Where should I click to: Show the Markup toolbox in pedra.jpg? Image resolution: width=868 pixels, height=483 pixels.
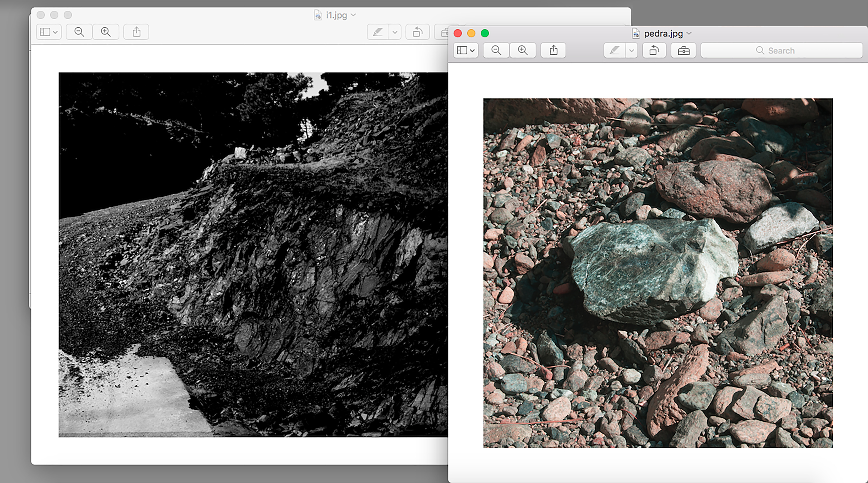point(683,51)
